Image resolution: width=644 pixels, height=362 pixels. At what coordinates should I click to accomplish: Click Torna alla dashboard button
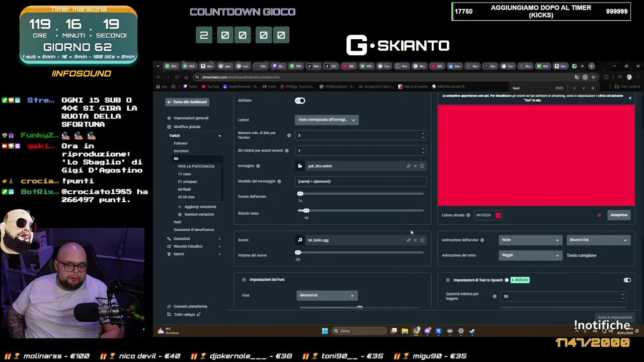point(187,102)
